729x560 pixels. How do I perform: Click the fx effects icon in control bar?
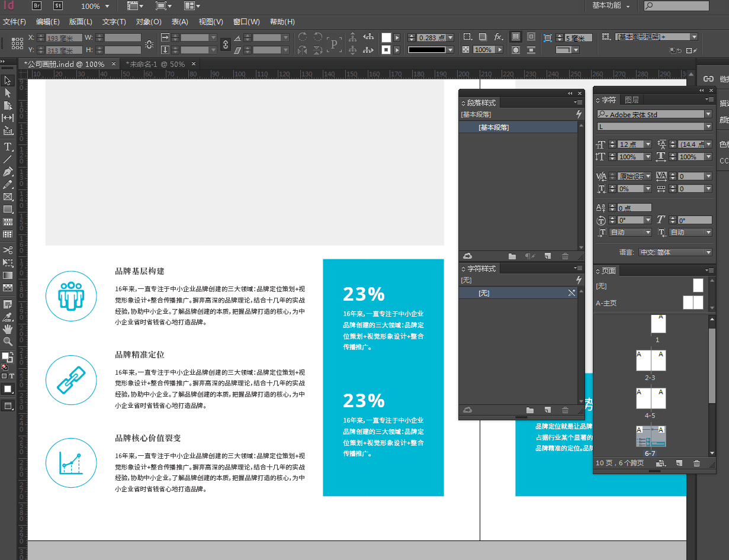coord(498,37)
